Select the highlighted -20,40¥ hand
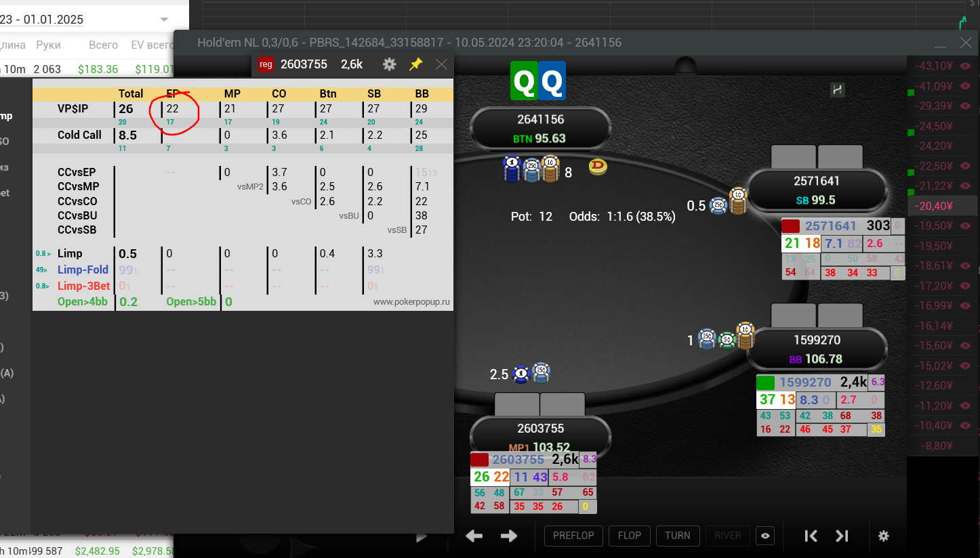980x558 pixels. [943, 206]
